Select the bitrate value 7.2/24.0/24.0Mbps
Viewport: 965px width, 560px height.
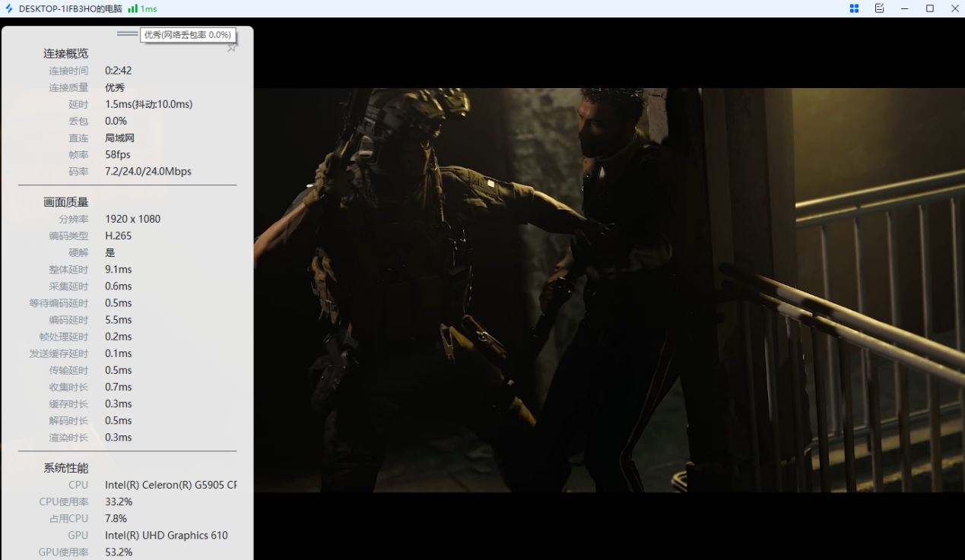pyautogui.click(x=148, y=171)
